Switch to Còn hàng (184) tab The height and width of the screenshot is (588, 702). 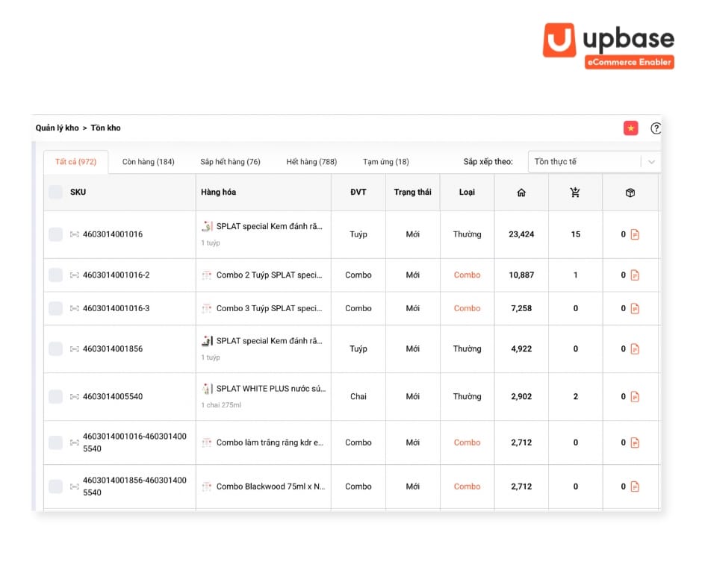148,162
